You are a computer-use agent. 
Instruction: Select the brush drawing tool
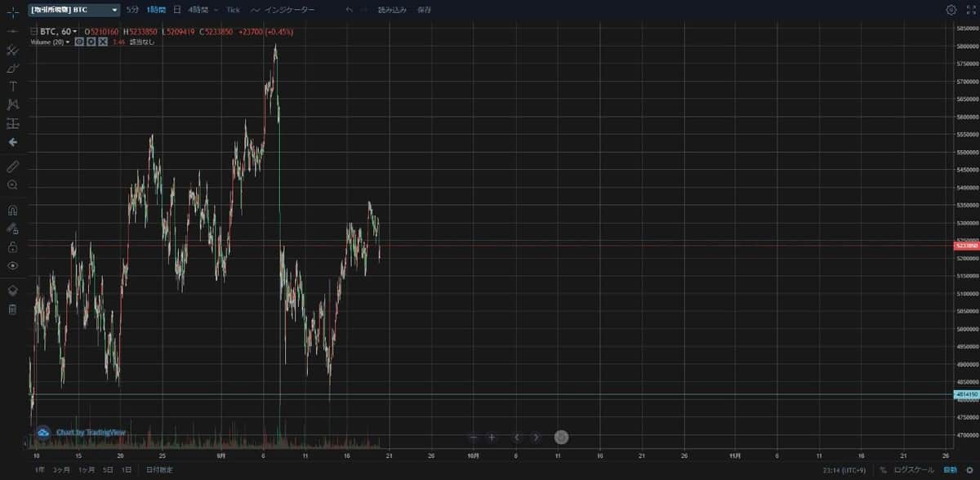[12, 68]
